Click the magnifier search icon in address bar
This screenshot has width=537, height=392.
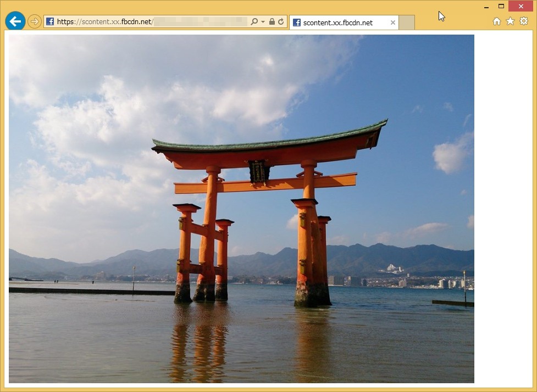[x=254, y=21]
